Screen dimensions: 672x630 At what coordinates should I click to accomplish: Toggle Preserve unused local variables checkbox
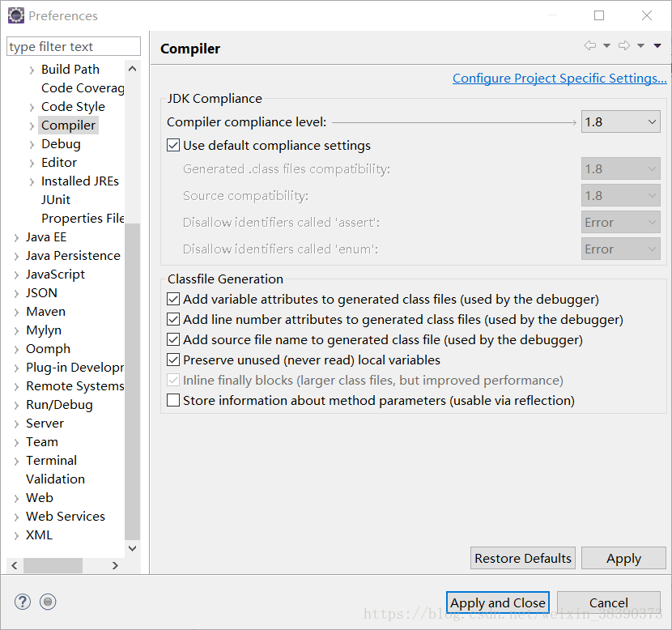click(173, 360)
